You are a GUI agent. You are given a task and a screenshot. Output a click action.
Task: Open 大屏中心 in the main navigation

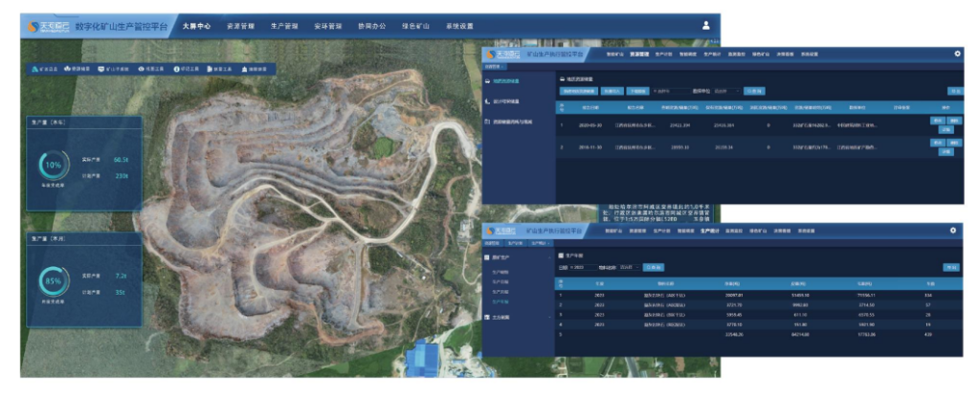(196, 26)
